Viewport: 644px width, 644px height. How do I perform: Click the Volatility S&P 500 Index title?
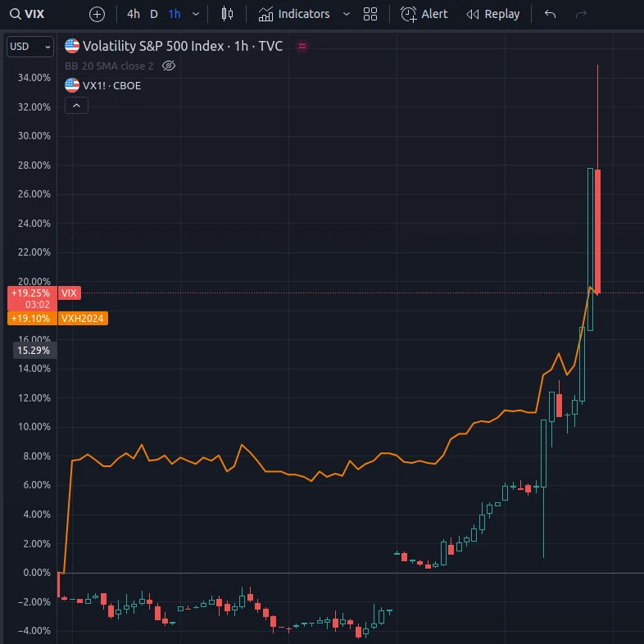[x=183, y=46]
